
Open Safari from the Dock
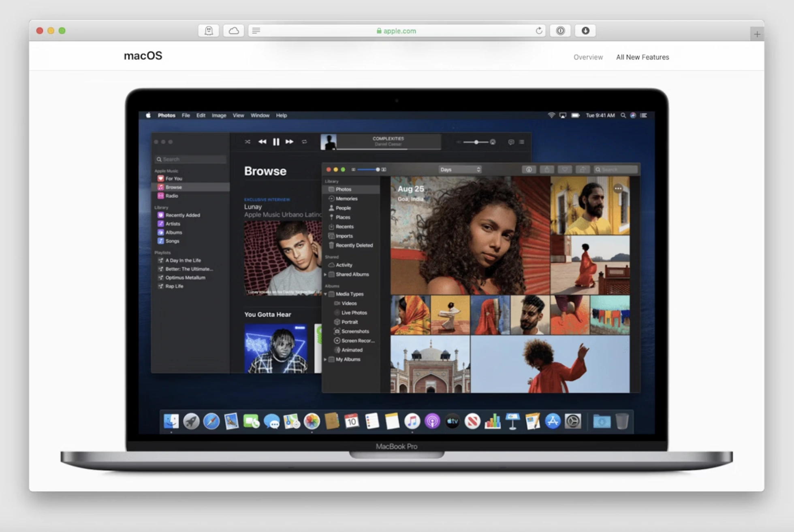[x=211, y=421]
